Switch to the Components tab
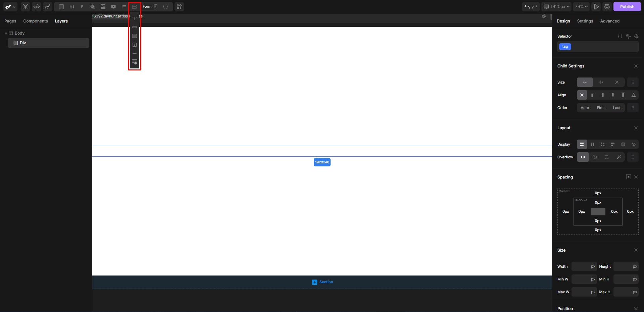 pos(36,21)
